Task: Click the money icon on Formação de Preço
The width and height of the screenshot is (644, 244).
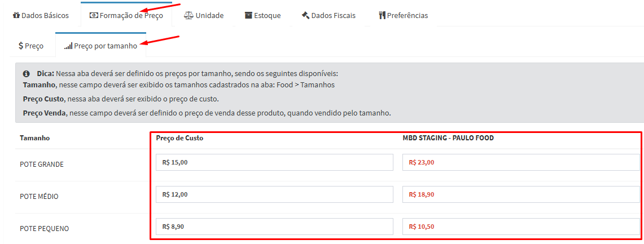Action: (x=94, y=15)
